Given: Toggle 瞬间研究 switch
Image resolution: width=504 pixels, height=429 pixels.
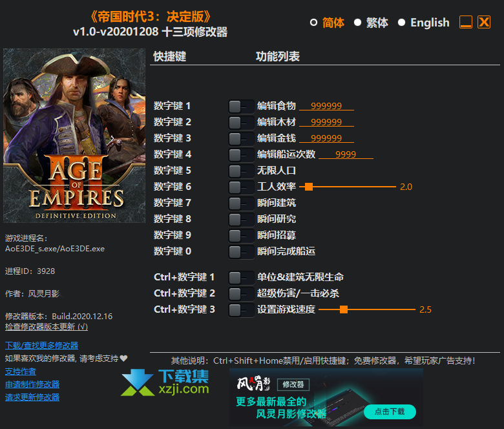Looking at the screenshot, I should pos(241,220).
